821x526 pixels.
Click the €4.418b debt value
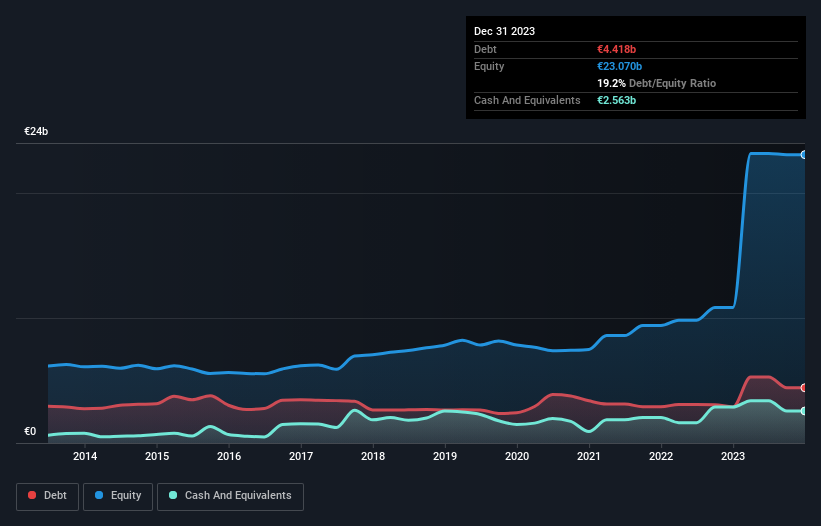coord(616,49)
